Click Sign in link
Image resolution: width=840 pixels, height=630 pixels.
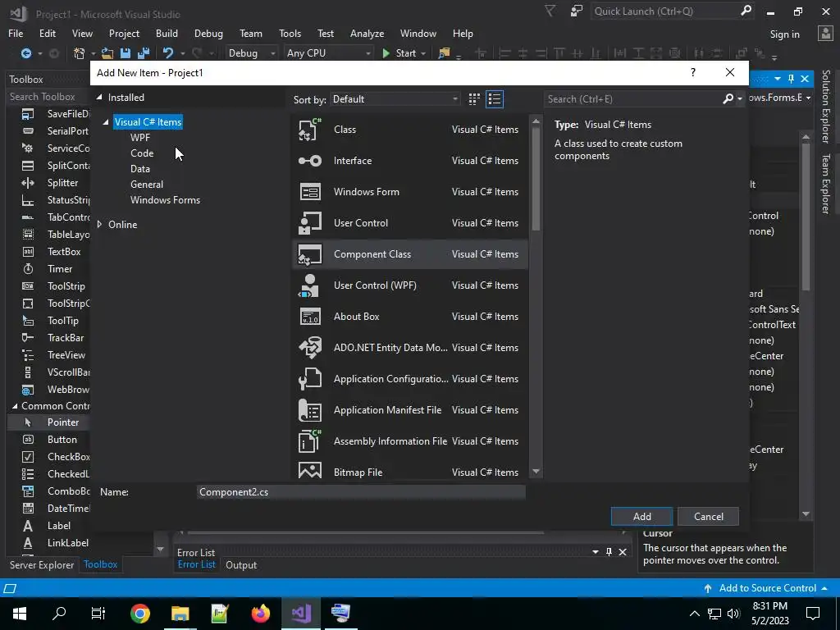(x=784, y=34)
